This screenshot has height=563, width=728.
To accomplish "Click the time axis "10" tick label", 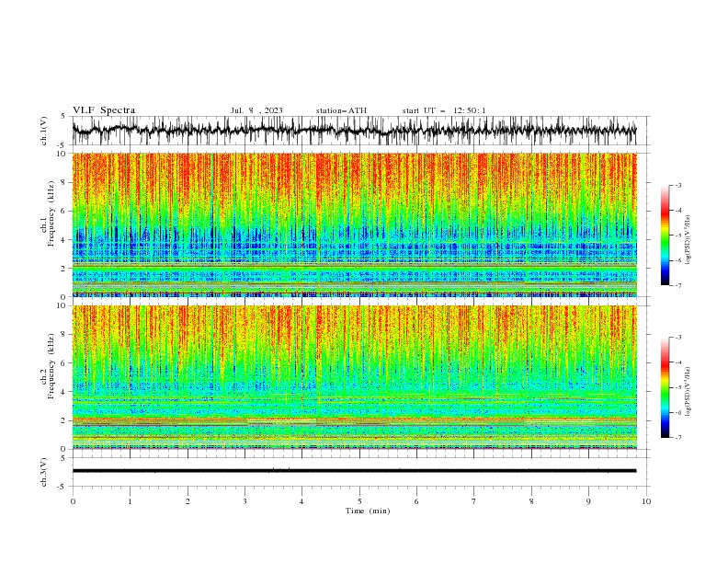I will tap(646, 501).
